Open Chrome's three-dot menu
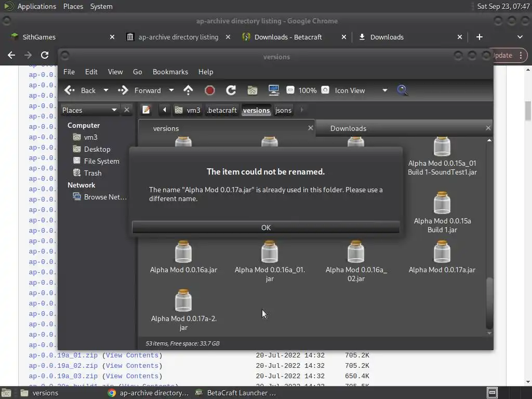532x399 pixels. tap(521, 55)
